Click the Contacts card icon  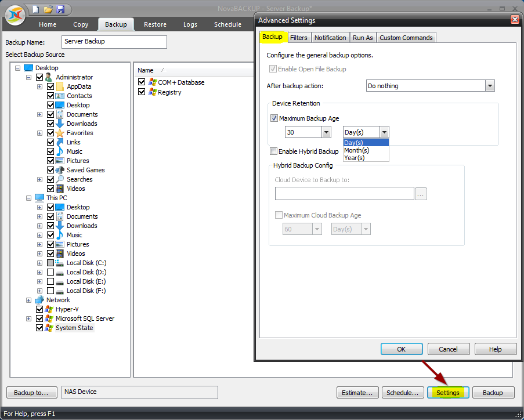[60, 96]
